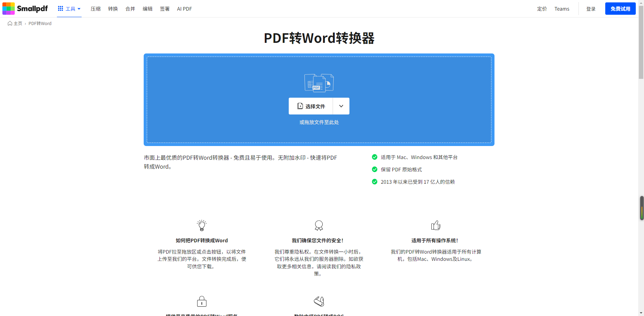Click green checkmark next to 保留 PDF 原始格式
The height and width of the screenshot is (316, 644).
click(x=374, y=169)
